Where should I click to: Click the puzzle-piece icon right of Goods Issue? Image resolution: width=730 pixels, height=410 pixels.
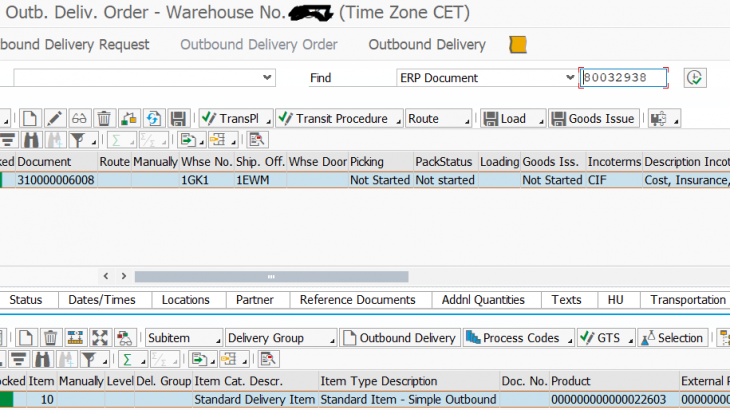[x=663, y=119]
